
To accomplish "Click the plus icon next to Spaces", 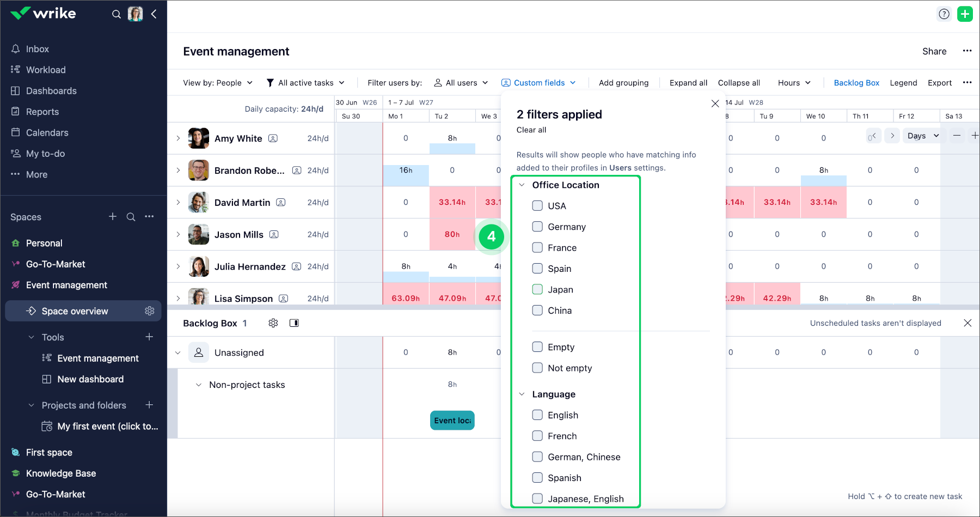I will (x=113, y=217).
